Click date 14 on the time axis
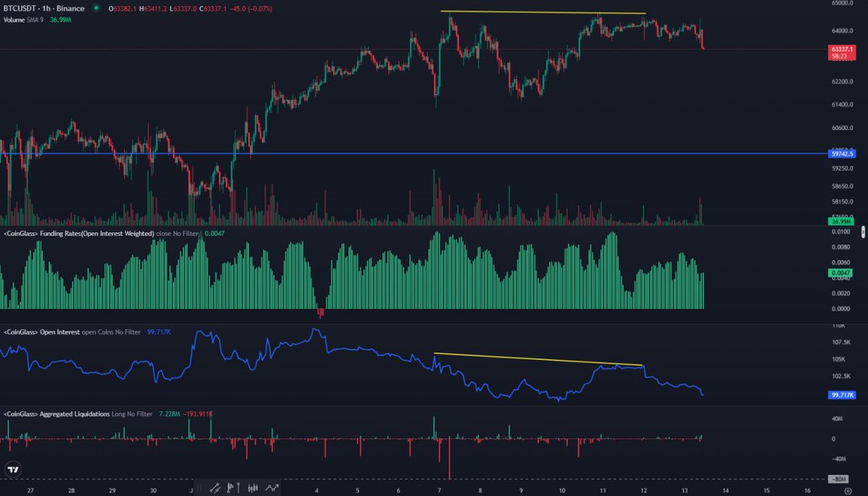Image resolution: width=868 pixels, height=496 pixels. (x=726, y=489)
